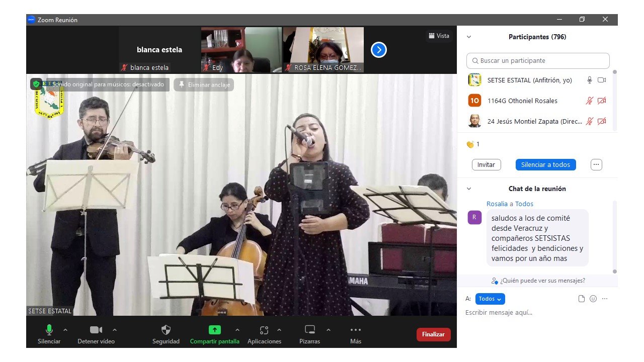Focus the Buscar un participante field

[538, 61]
